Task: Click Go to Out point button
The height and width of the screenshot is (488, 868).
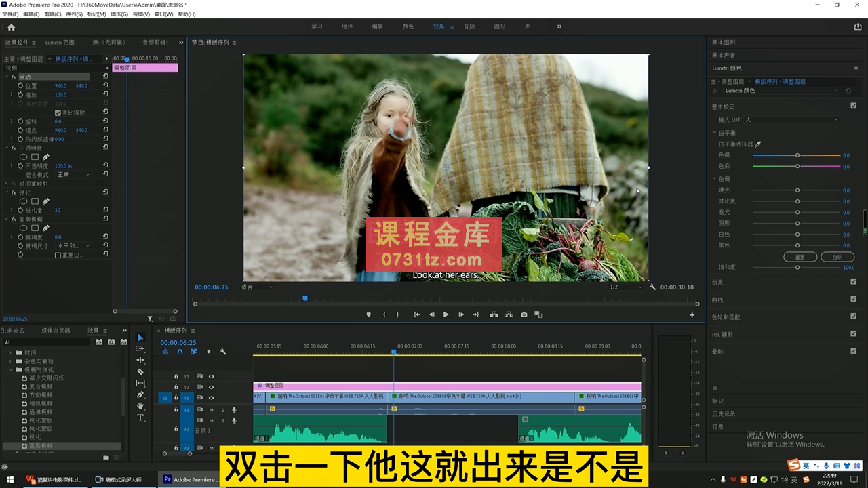Action: (x=475, y=314)
